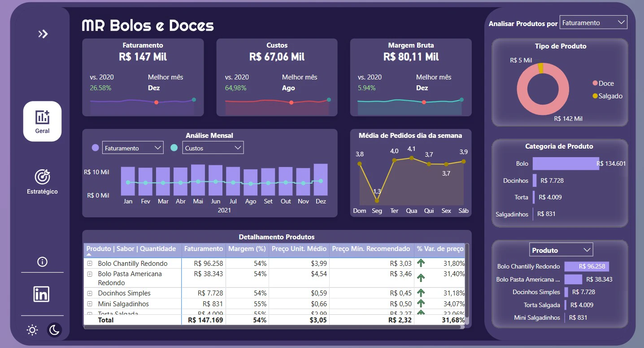
Task: Expand the sidebar with the double-chevron icon
Action: [43, 34]
